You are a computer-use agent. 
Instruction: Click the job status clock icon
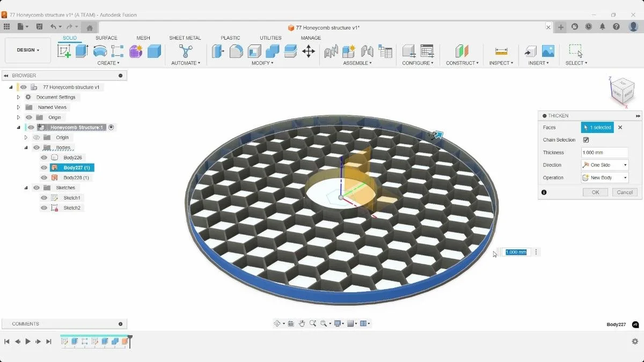(589, 27)
